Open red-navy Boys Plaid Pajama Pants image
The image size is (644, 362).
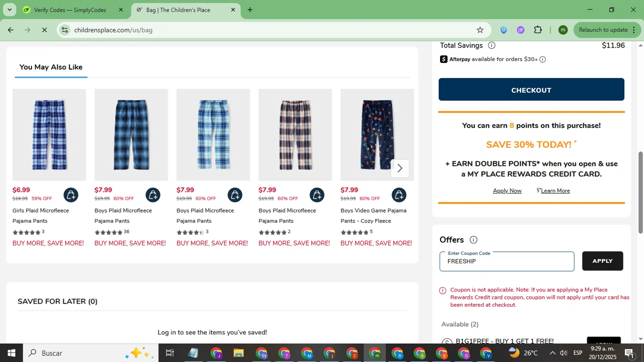click(295, 135)
